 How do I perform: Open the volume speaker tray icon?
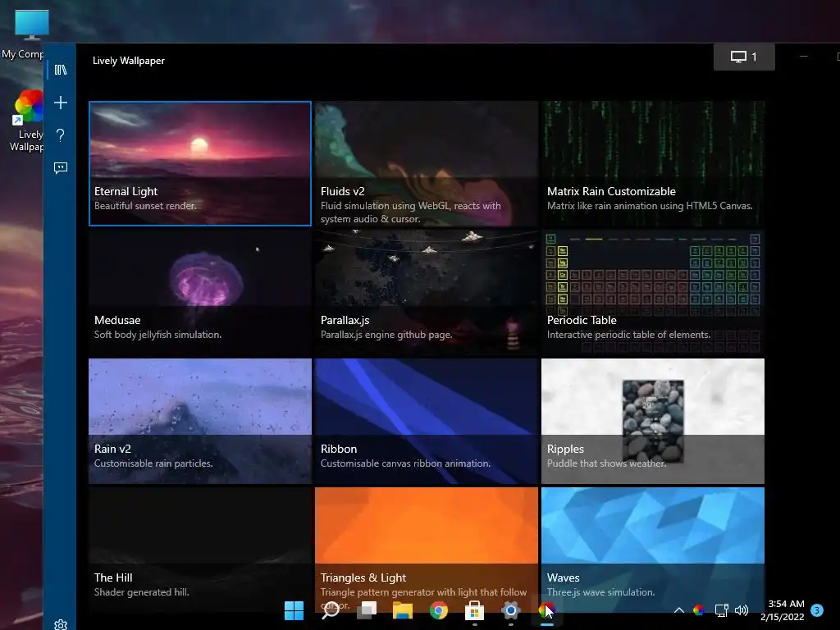742,610
